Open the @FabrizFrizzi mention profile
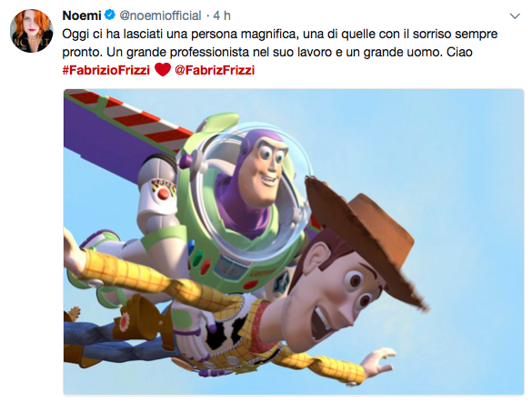This screenshot has height=402, width=532. coord(215,70)
